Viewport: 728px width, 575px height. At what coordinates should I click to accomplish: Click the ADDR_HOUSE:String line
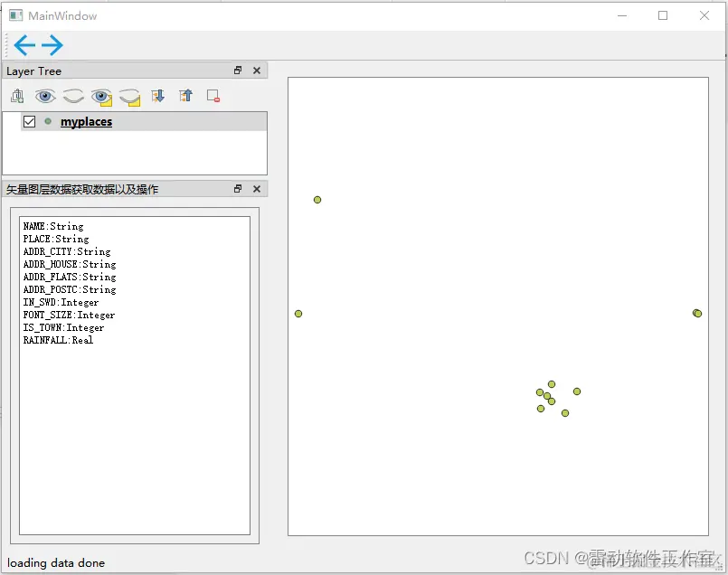point(70,264)
